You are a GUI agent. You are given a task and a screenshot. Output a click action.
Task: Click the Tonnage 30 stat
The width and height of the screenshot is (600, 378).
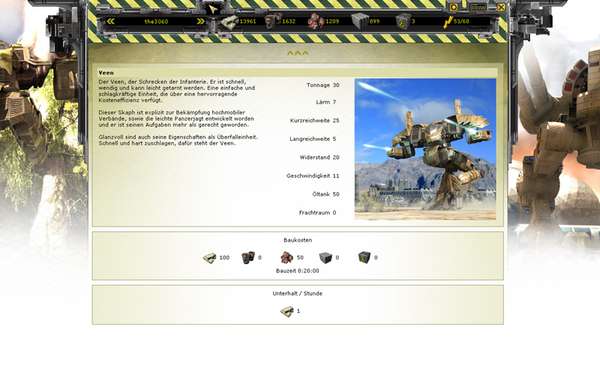(x=323, y=85)
